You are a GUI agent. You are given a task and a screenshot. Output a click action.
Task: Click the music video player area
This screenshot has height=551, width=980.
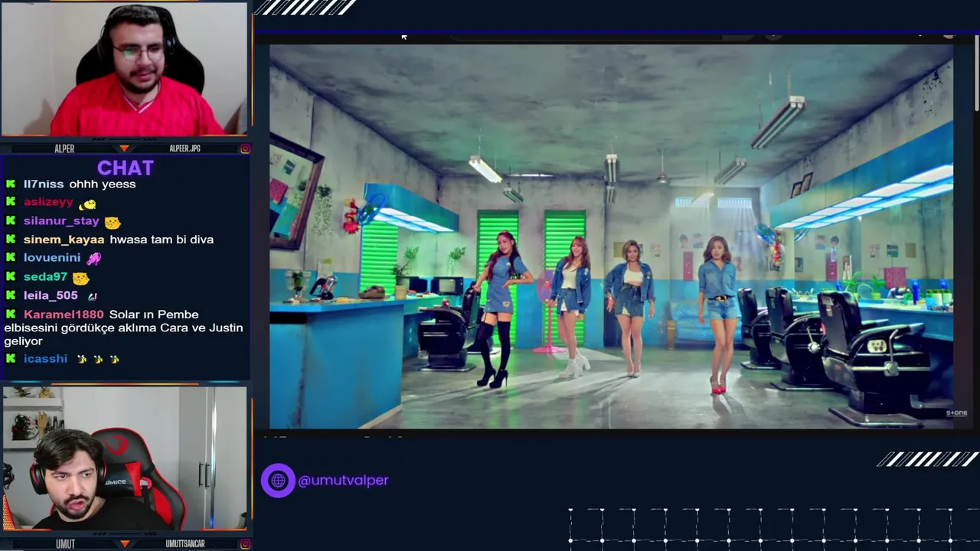pyautogui.click(x=611, y=236)
